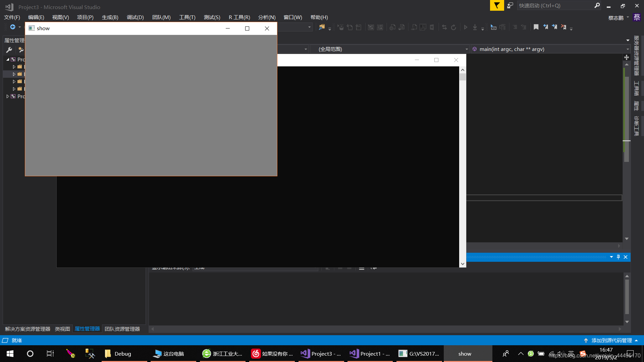This screenshot has width=644, height=362.
Task: Open the 服务器资源管理器 side tab
Action: point(636,56)
